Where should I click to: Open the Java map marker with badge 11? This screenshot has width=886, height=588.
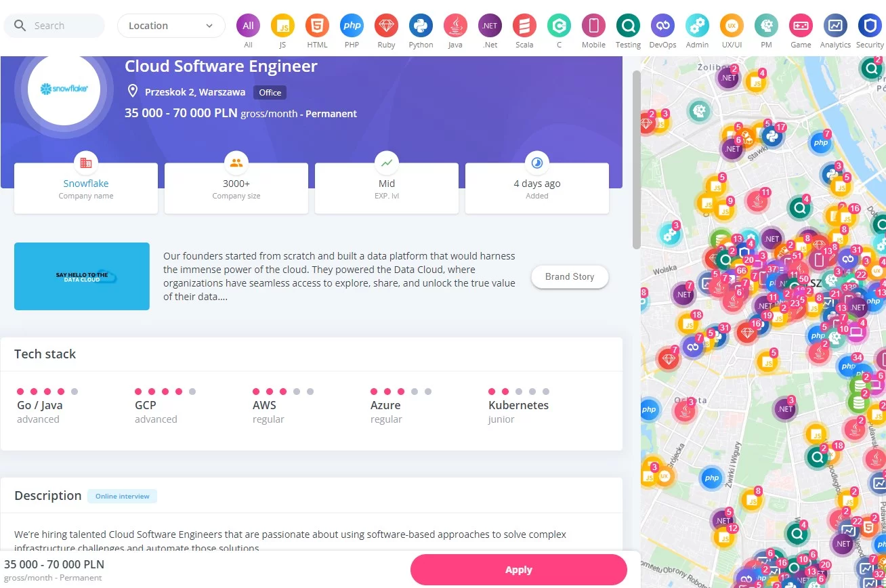(756, 201)
